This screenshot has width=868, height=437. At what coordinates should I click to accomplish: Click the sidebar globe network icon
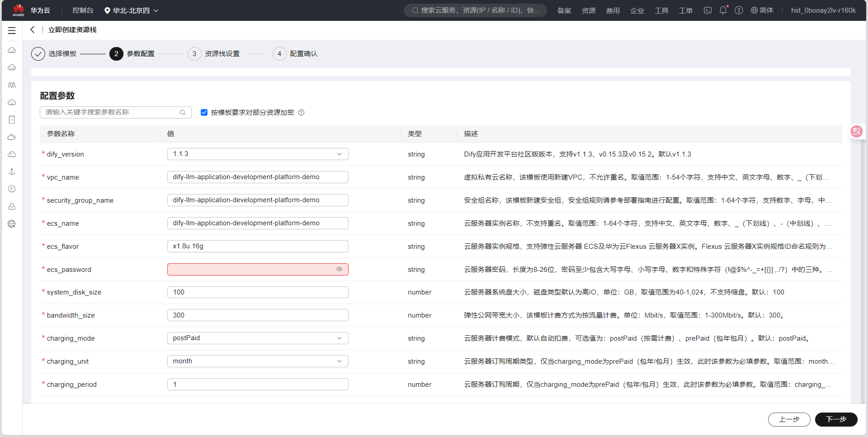(x=12, y=224)
